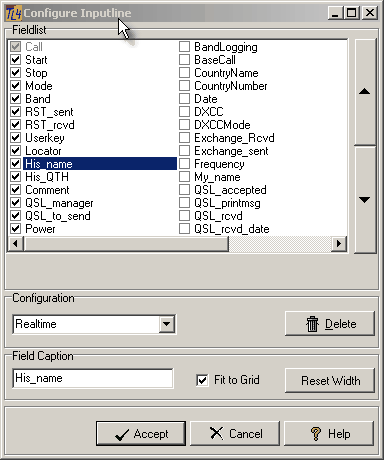Open the Realtime configuration dropdown arrow
The width and height of the screenshot is (384, 460).
click(166, 324)
